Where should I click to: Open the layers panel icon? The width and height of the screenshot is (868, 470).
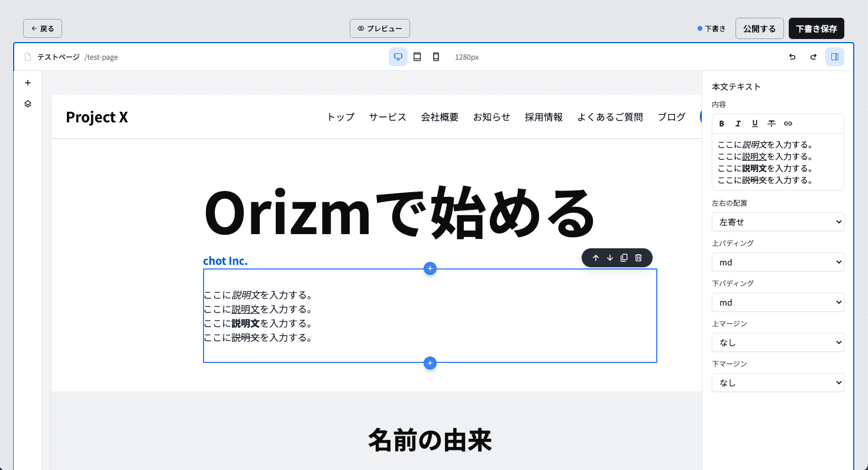tap(27, 103)
